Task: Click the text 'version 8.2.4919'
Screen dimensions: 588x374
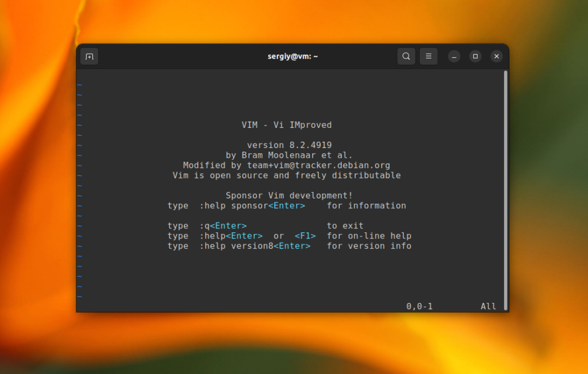Action: point(289,145)
